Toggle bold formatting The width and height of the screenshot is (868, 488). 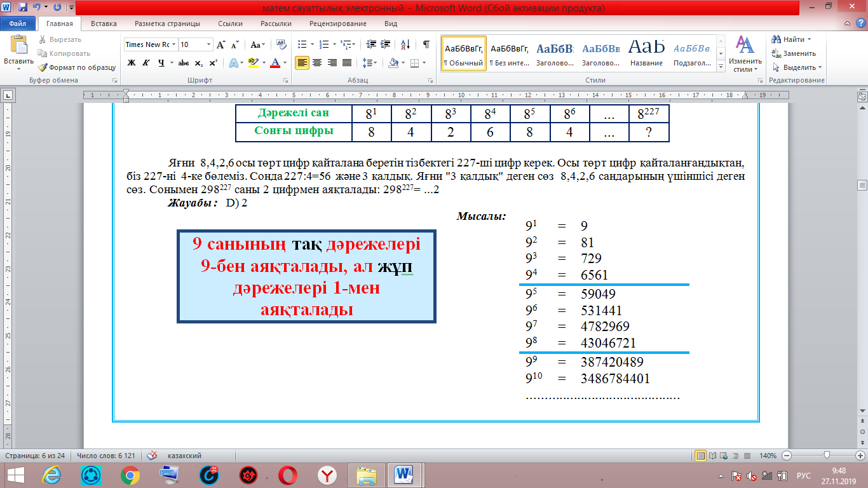click(x=132, y=63)
